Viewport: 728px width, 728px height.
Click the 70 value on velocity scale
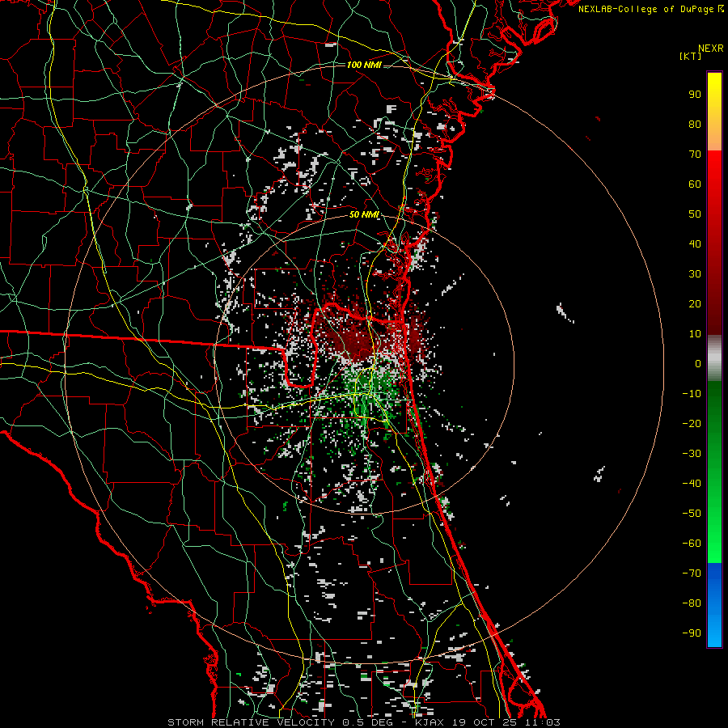(695, 154)
